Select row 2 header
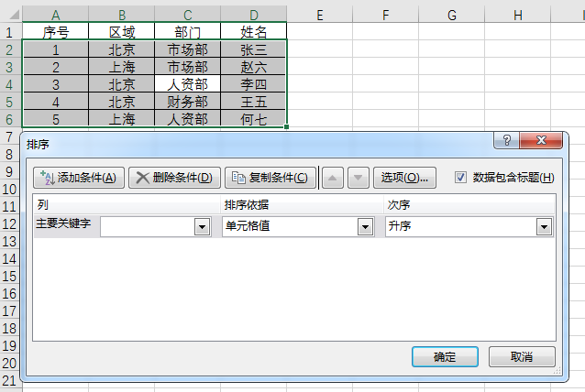The width and height of the screenshot is (585, 392). [10, 49]
